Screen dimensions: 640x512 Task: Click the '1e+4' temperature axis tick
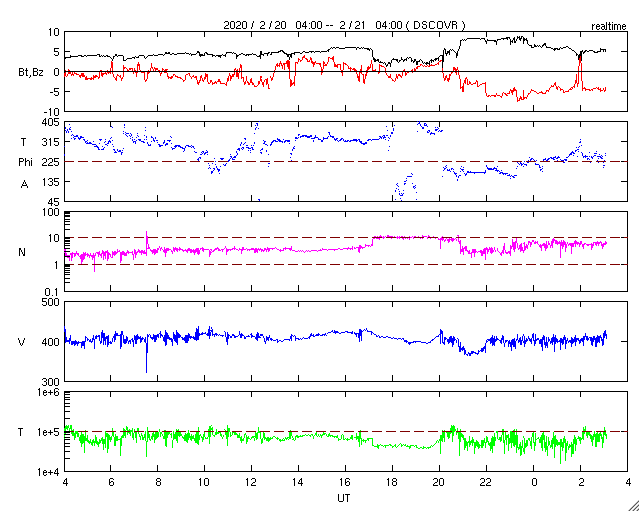click(x=49, y=472)
